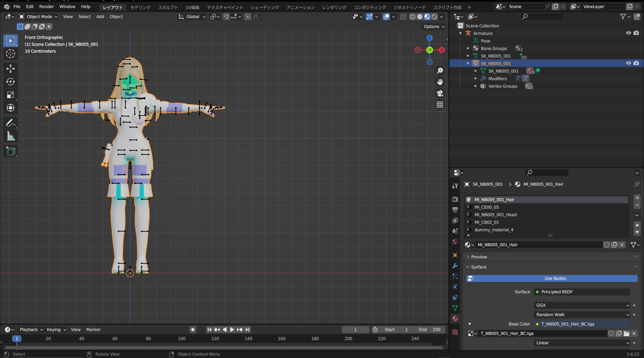Select the Annotate tool

pos(10,123)
